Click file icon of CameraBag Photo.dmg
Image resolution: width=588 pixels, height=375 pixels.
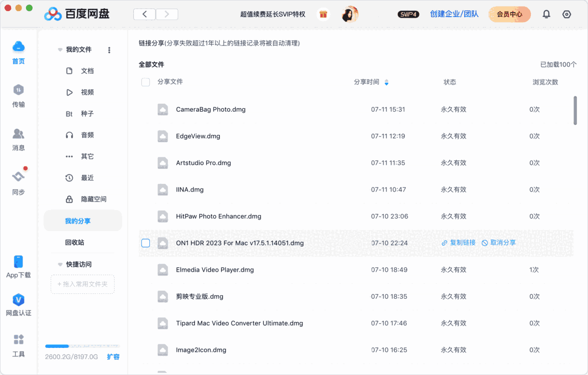click(x=163, y=110)
